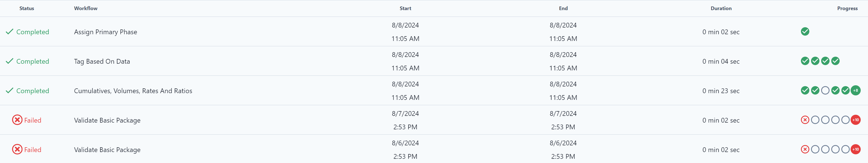Select the Tag Based On Data workflow

(102, 61)
